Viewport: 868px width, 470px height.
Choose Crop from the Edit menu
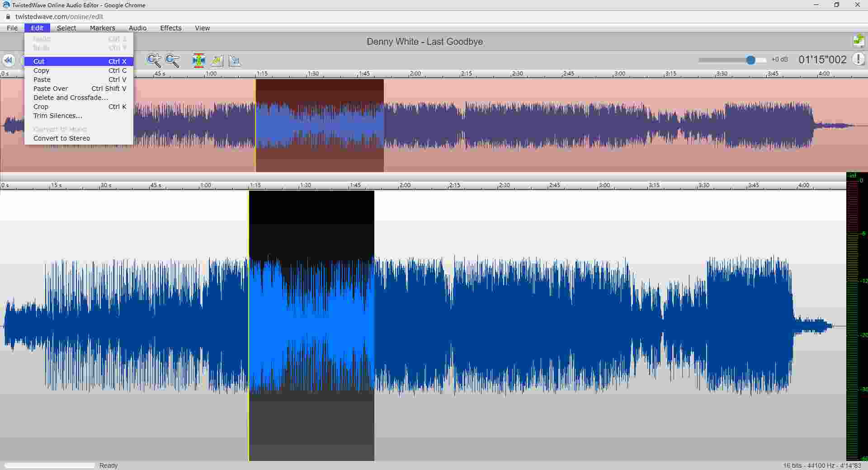pyautogui.click(x=79, y=107)
